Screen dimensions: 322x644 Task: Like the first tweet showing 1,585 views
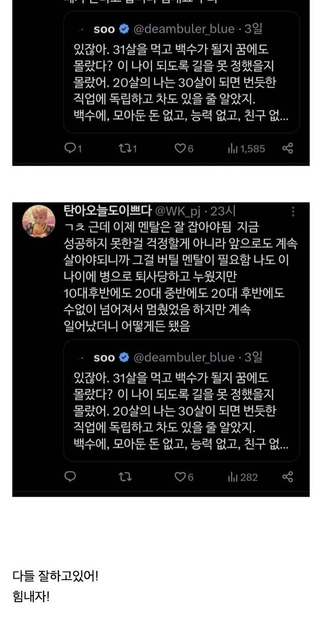184,148
